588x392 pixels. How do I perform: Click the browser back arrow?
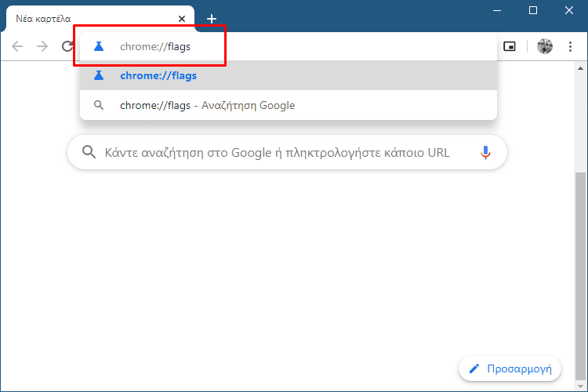(x=17, y=46)
